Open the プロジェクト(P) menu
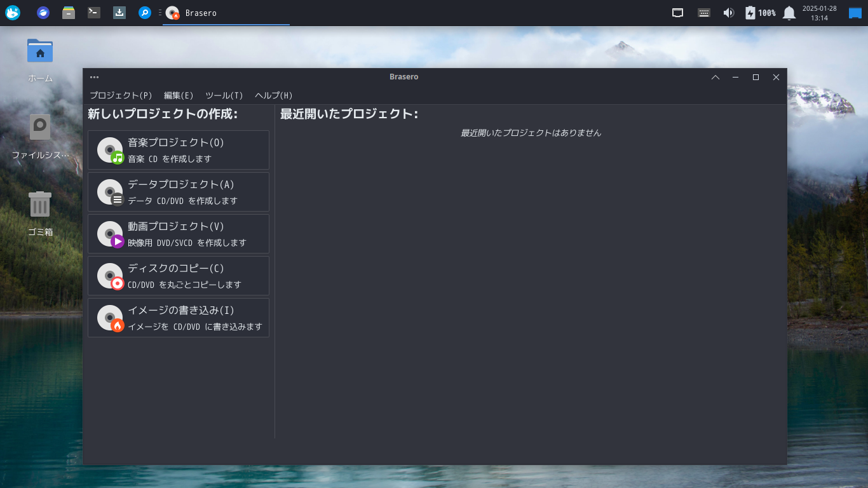 point(121,95)
